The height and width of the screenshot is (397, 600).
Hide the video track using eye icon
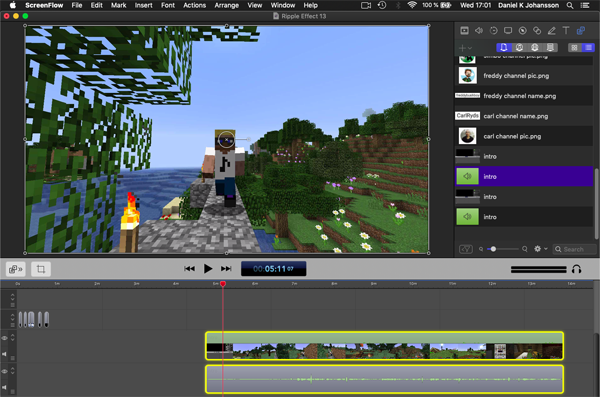coord(5,338)
